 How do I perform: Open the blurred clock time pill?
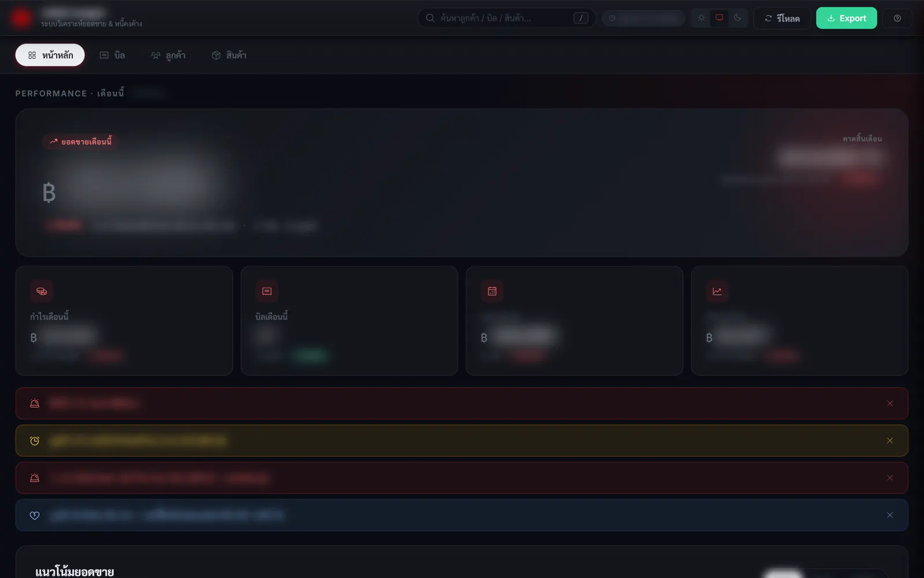[643, 18]
